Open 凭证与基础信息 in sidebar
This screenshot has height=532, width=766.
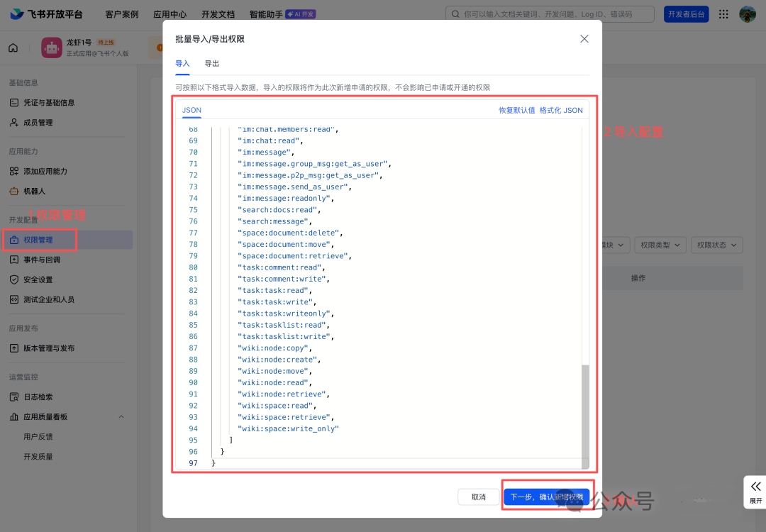click(x=48, y=103)
